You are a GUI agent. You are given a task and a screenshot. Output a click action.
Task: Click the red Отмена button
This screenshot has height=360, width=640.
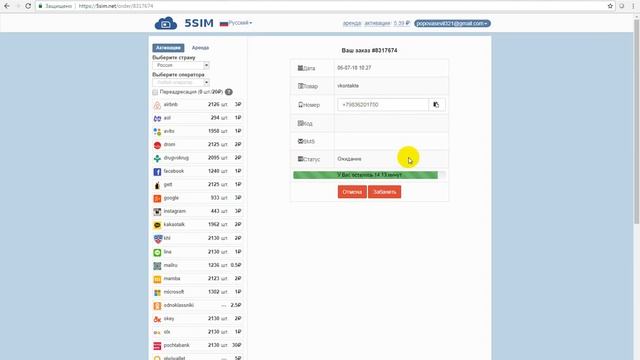coord(352,192)
